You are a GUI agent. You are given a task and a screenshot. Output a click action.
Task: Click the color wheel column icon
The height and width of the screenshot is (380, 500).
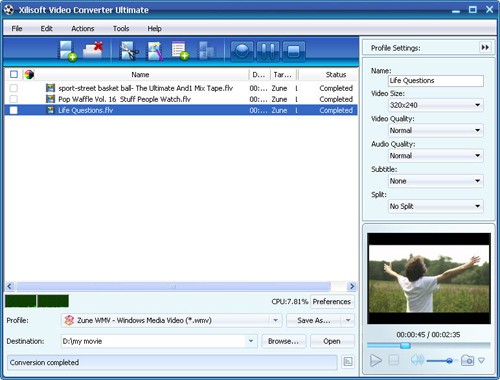(29, 74)
